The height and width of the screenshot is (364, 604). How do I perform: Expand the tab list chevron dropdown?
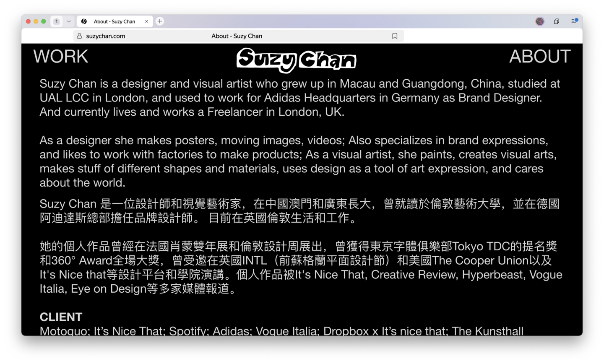(69, 21)
